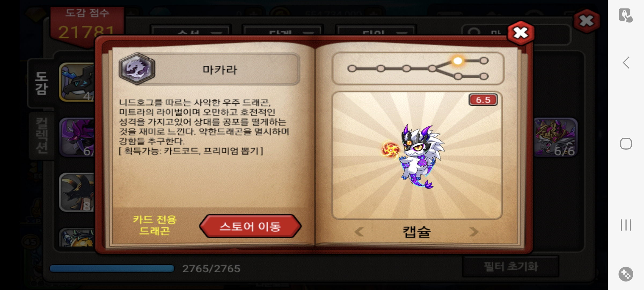The image size is (644, 290).
Task: Click the Makara dragon type emblem
Action: tap(137, 69)
